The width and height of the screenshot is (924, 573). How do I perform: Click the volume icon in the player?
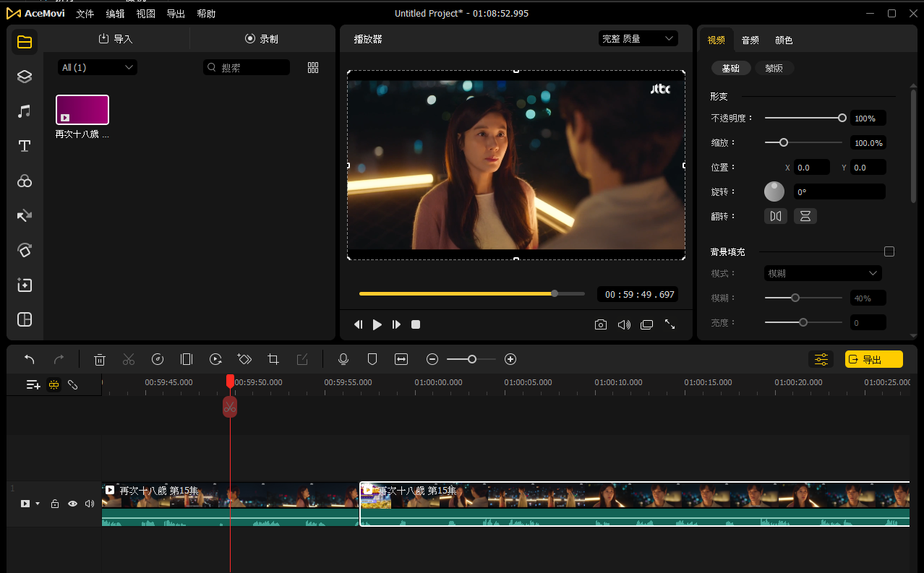tap(624, 324)
